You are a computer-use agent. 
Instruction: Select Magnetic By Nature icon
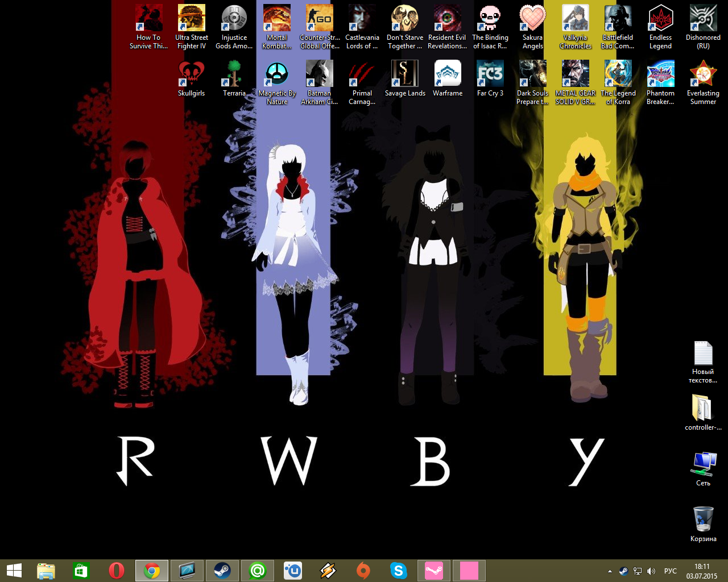click(x=277, y=83)
